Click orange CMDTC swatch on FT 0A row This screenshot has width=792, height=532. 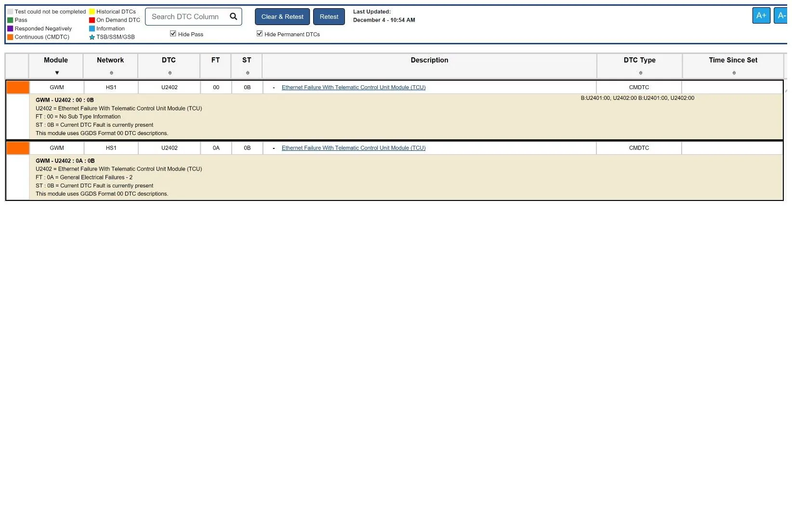coord(18,148)
